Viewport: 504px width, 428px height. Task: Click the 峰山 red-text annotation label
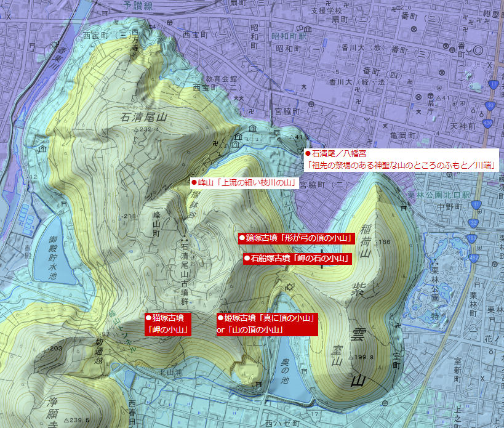244,183
